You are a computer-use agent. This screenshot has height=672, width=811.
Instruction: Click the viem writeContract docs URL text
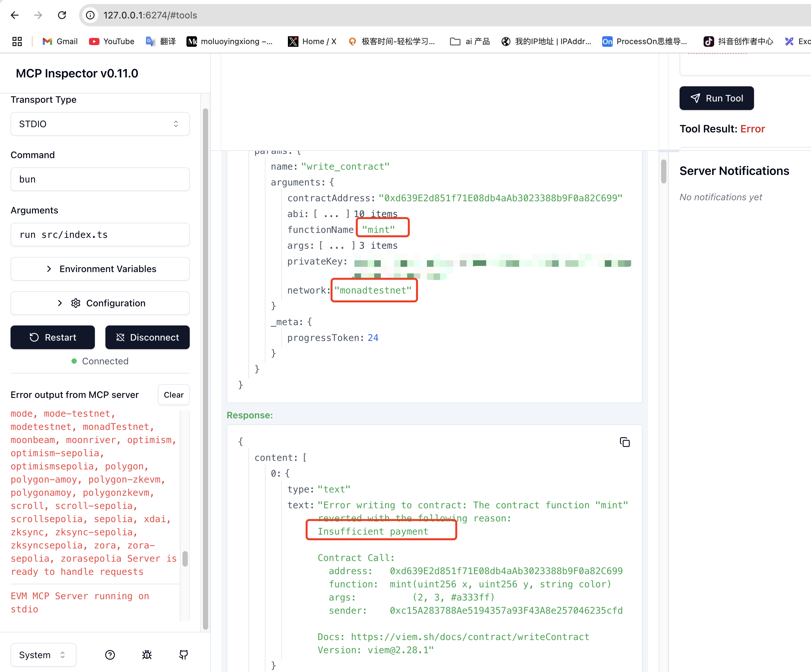470,637
